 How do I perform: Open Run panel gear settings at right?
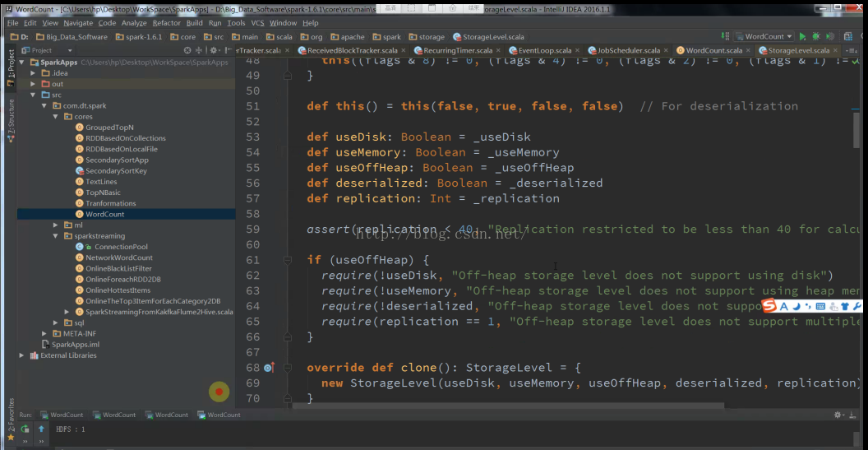(838, 415)
